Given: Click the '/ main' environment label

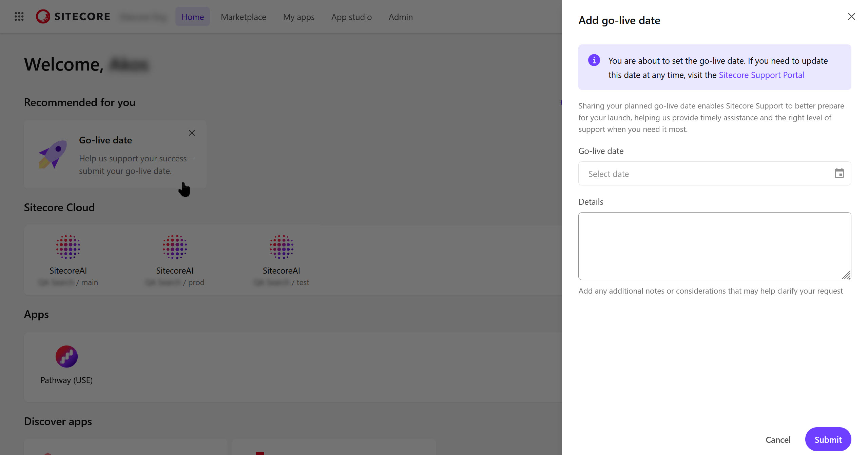Looking at the screenshot, I should [87, 282].
